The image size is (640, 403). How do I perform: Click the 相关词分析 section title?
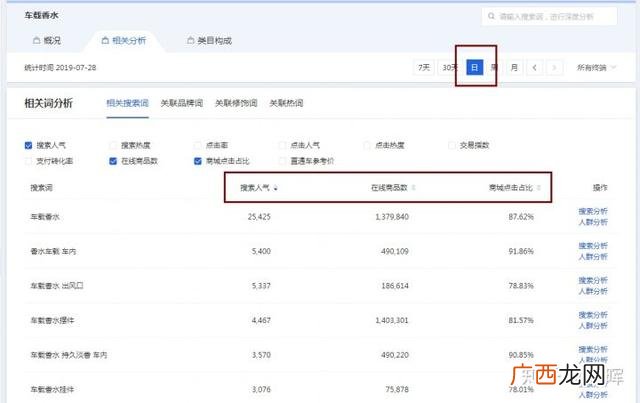[49, 103]
